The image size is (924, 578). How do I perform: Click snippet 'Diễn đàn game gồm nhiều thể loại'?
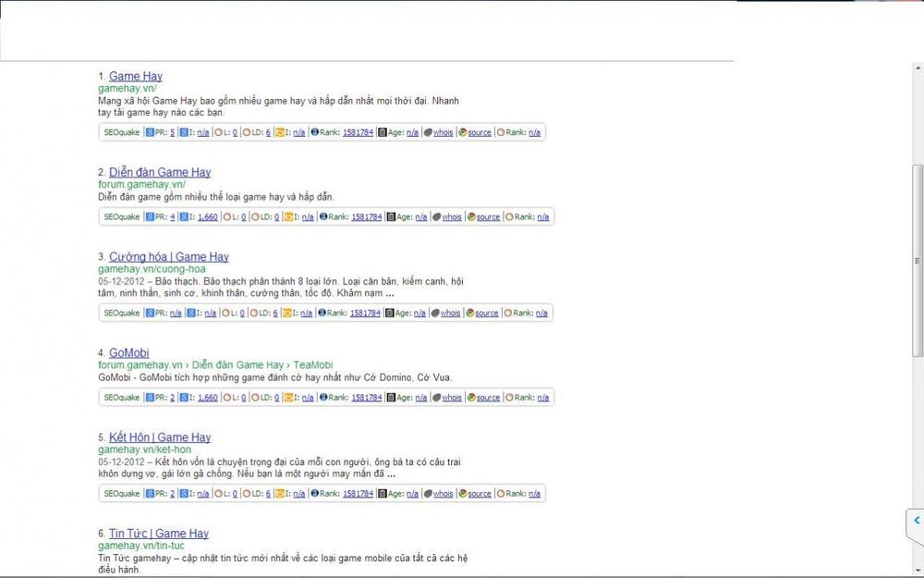point(170,197)
